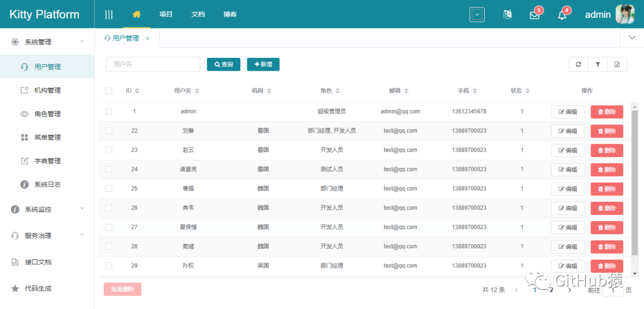Click the 查询 search button
This screenshot has width=644, height=309.
click(224, 64)
